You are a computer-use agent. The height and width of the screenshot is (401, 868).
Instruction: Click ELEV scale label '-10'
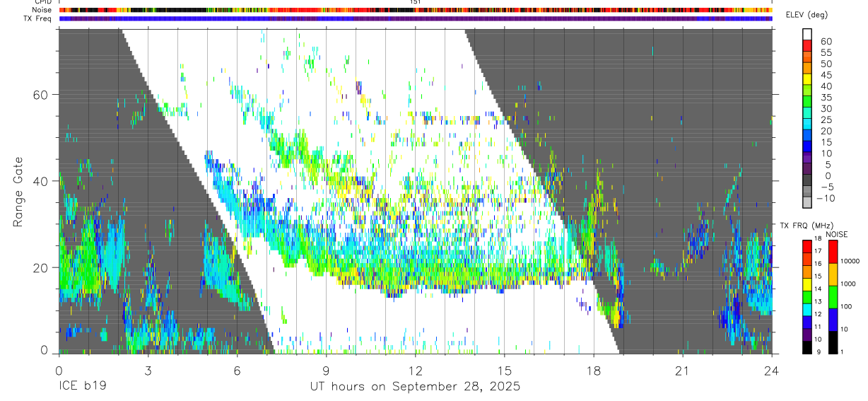[x=825, y=199]
